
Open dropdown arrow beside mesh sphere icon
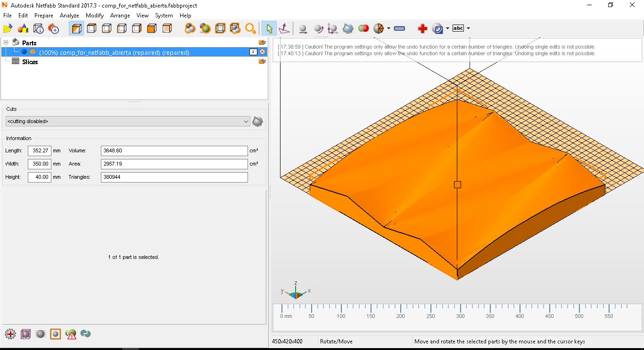coord(388,28)
